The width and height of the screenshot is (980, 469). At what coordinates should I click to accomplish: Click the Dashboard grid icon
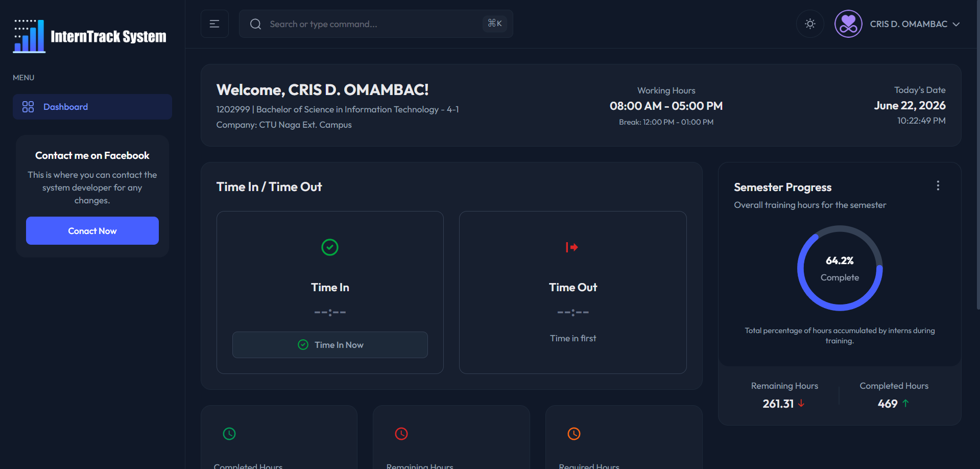pos(28,107)
